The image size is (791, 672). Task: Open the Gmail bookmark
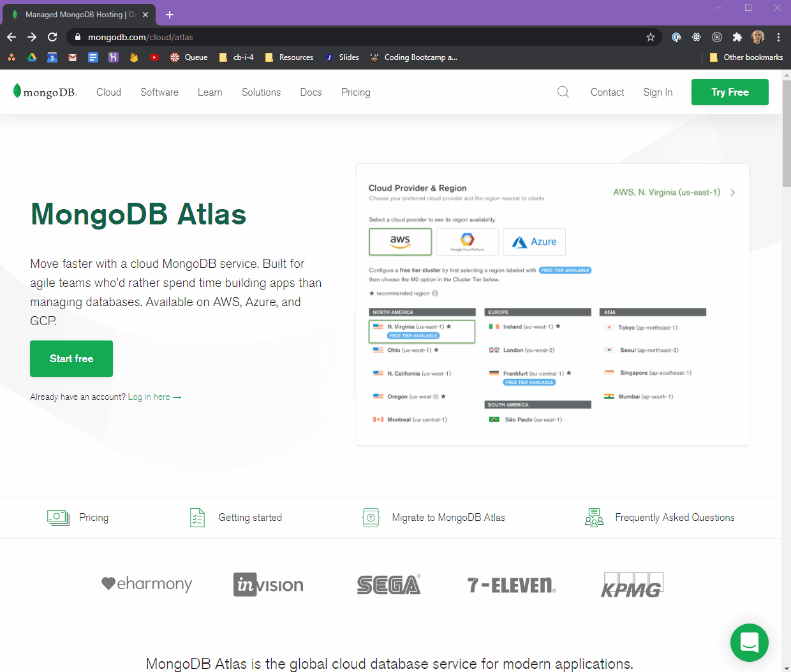[x=73, y=57]
